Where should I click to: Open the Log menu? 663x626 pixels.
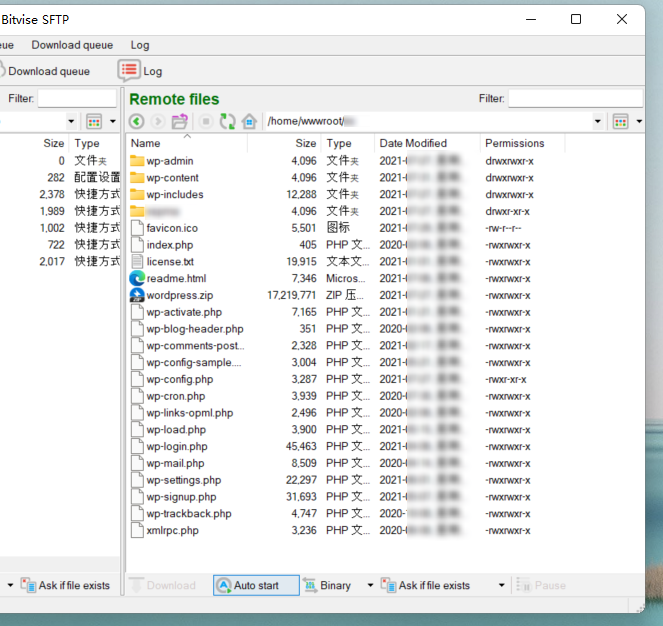point(140,45)
